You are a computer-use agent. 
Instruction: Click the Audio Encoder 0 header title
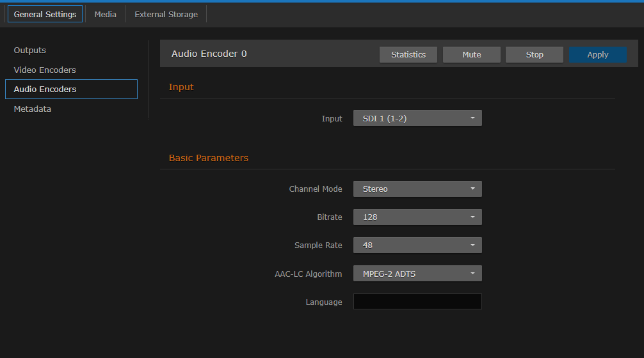coord(209,54)
